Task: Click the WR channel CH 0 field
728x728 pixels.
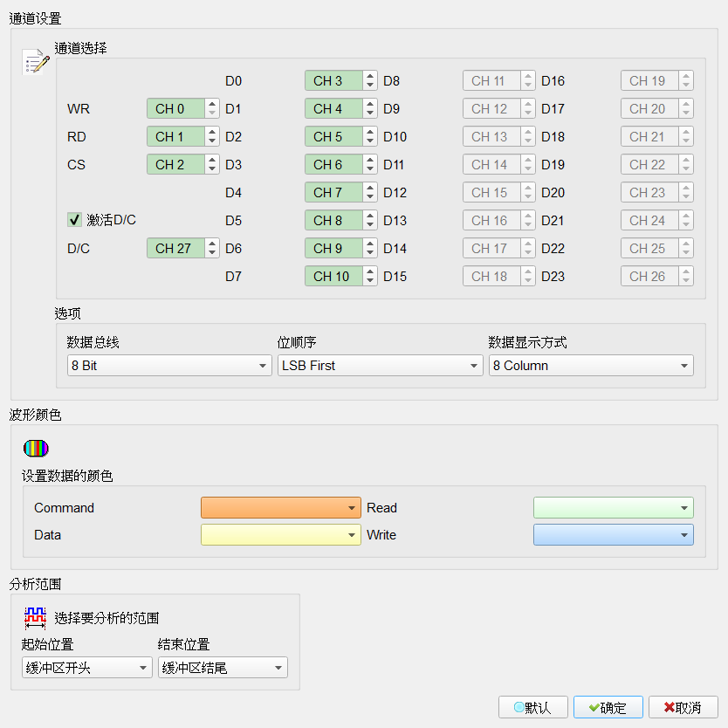Action: tap(176, 108)
